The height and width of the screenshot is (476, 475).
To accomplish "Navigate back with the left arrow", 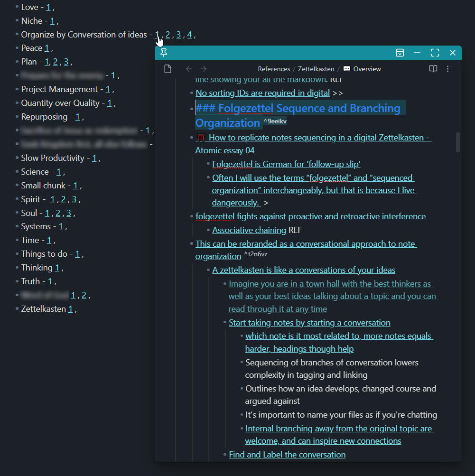I will 189,69.
